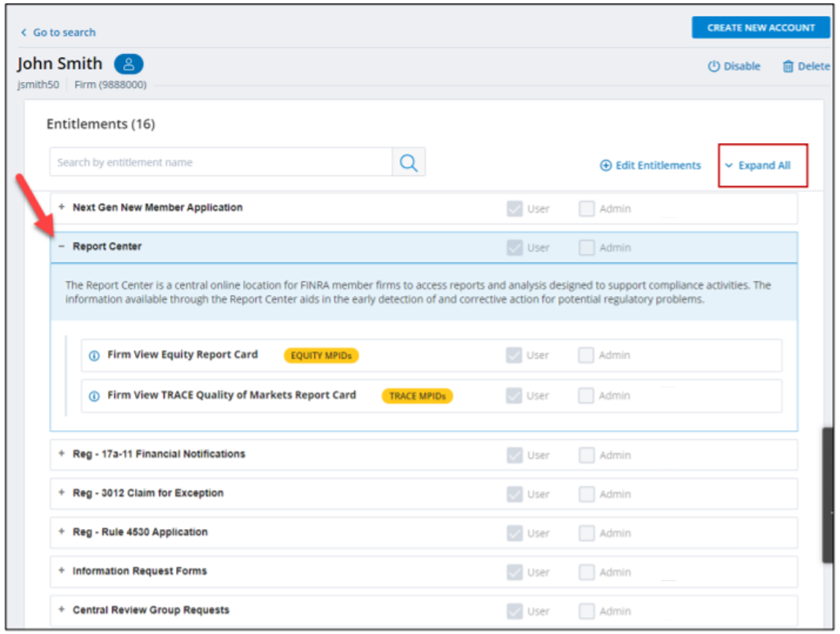Check the Admin checkbox for Report Center
The width and height of the screenshot is (840, 634).
click(x=587, y=247)
